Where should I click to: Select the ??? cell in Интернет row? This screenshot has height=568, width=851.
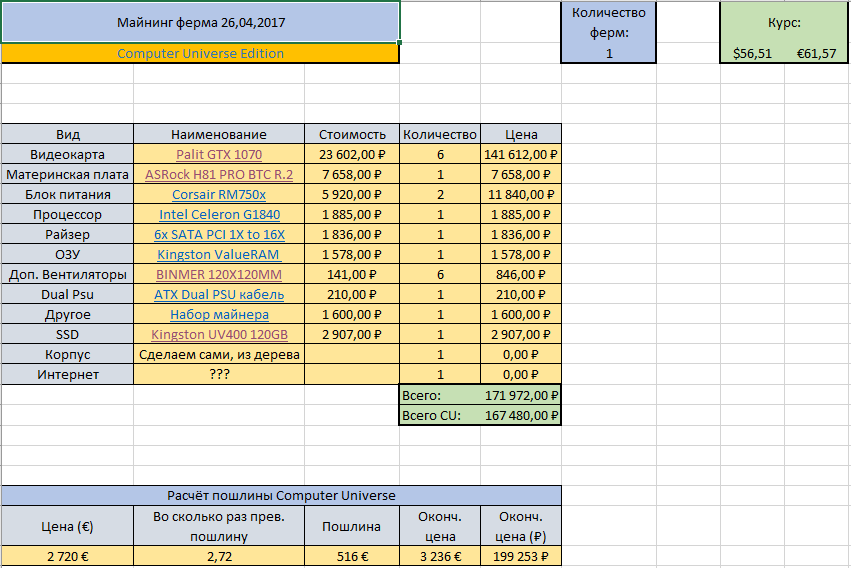click(219, 375)
